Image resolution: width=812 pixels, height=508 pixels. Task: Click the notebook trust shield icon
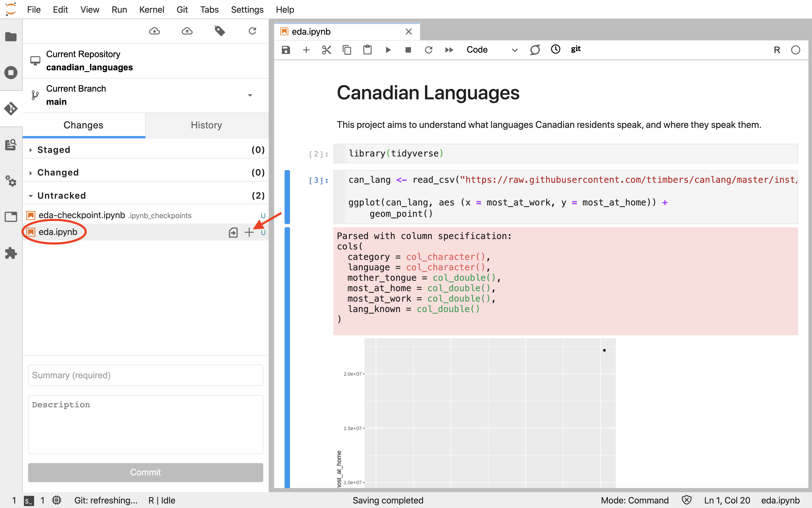[687, 500]
